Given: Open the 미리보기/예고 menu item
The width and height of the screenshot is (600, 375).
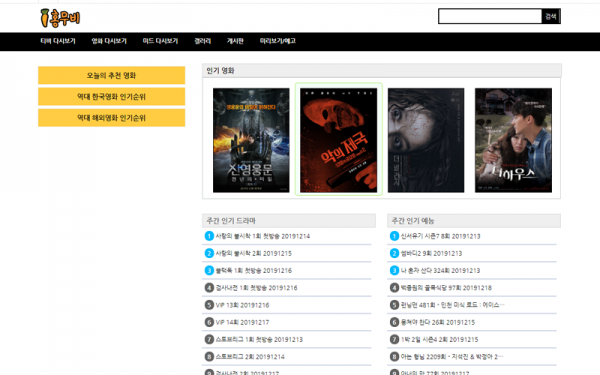Looking at the screenshot, I should (x=278, y=41).
